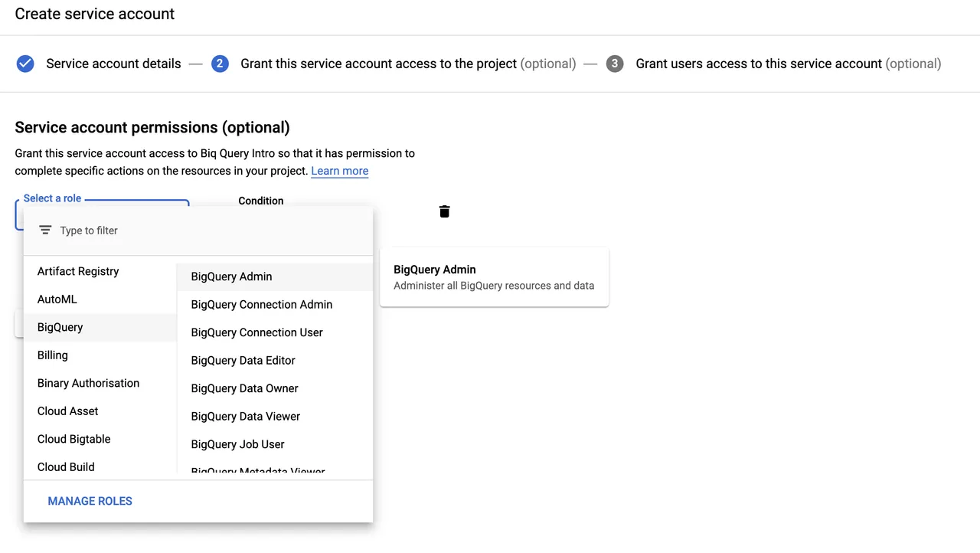Click Service account permissions heading

[152, 127]
